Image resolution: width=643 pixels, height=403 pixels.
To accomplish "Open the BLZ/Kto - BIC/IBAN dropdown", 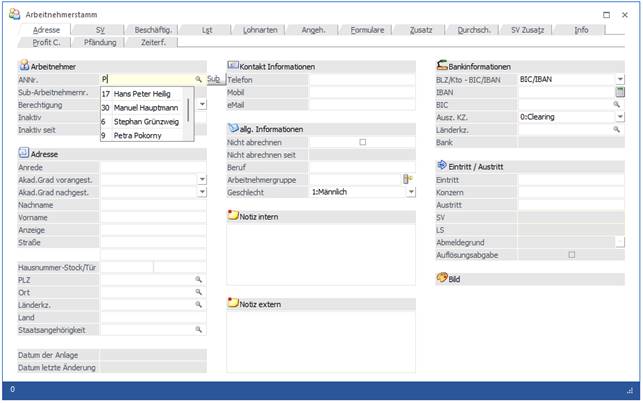I will 620,78.
